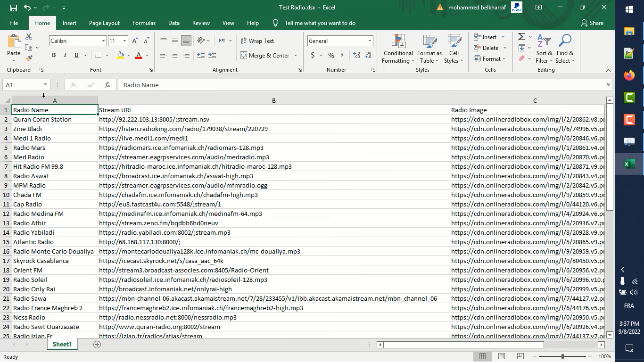Click the Delete cells button
This screenshot has height=362, width=644.
coord(486,48)
